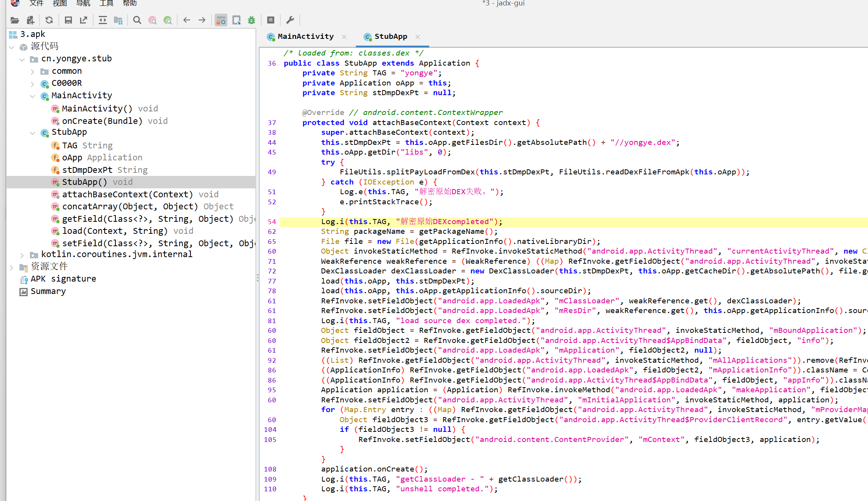868x501 pixels.
Task: Click the add files toolbar icon
Action: point(30,20)
